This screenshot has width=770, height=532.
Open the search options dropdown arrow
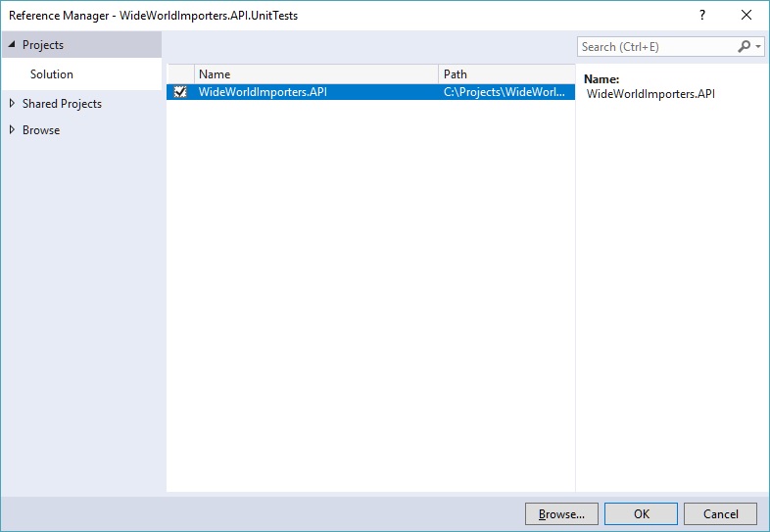pyautogui.click(x=758, y=47)
